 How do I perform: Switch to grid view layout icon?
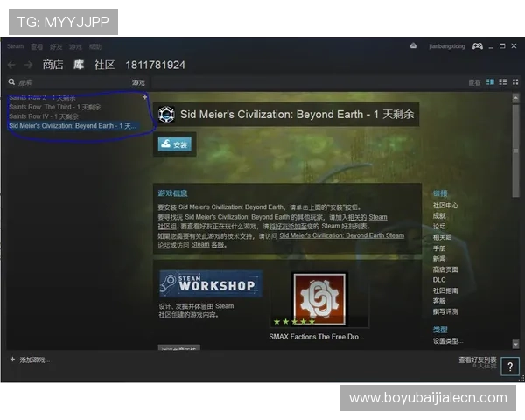click(x=514, y=82)
